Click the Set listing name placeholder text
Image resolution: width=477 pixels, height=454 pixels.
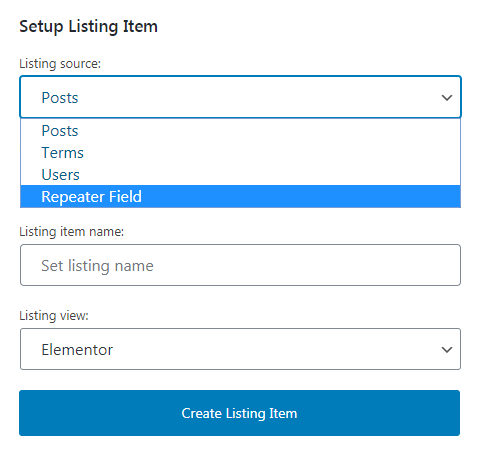[97, 266]
